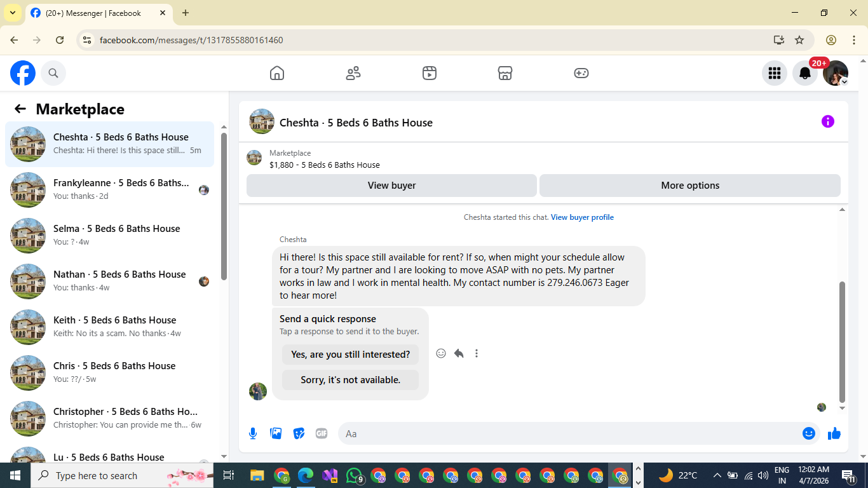Open the emoji picker in message box
The width and height of the screenshot is (868, 488).
tap(809, 433)
